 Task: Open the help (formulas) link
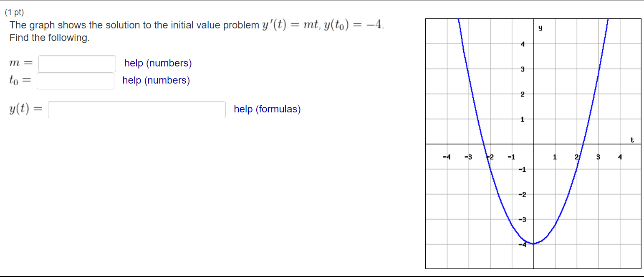pos(267,109)
